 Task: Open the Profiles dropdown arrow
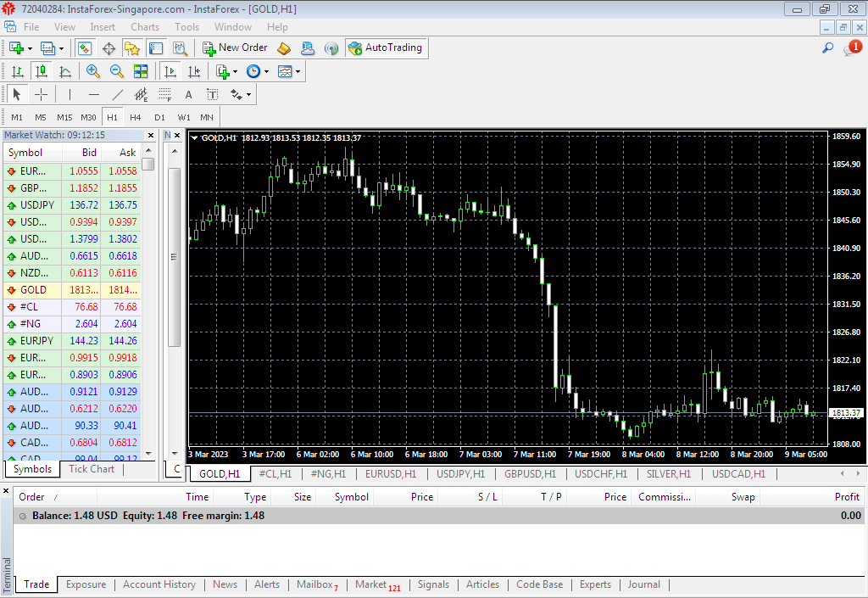[61, 48]
